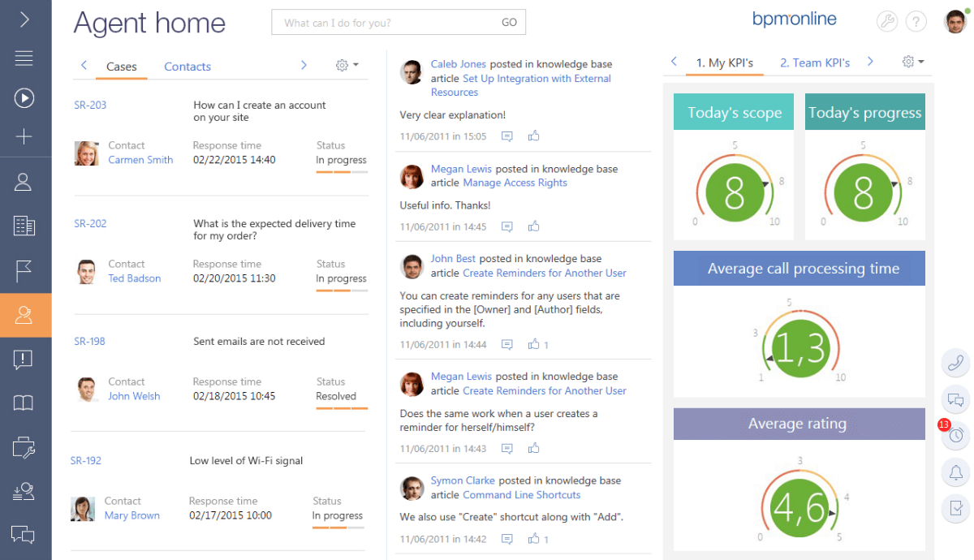This screenshot has height=560, width=974.
Task: Open the wrench folder icon in sidebar
Action: pyautogui.click(x=24, y=447)
